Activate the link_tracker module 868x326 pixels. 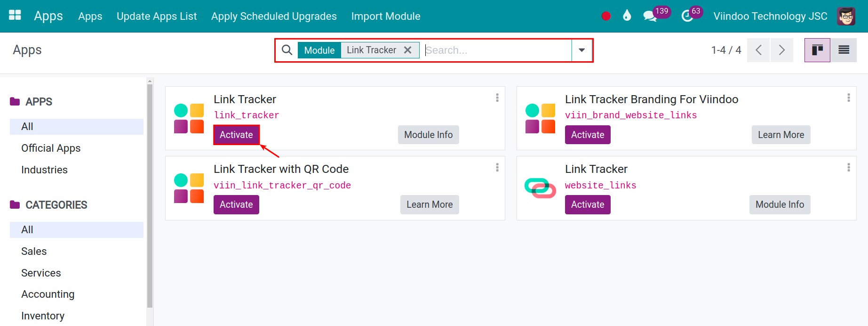coord(236,135)
